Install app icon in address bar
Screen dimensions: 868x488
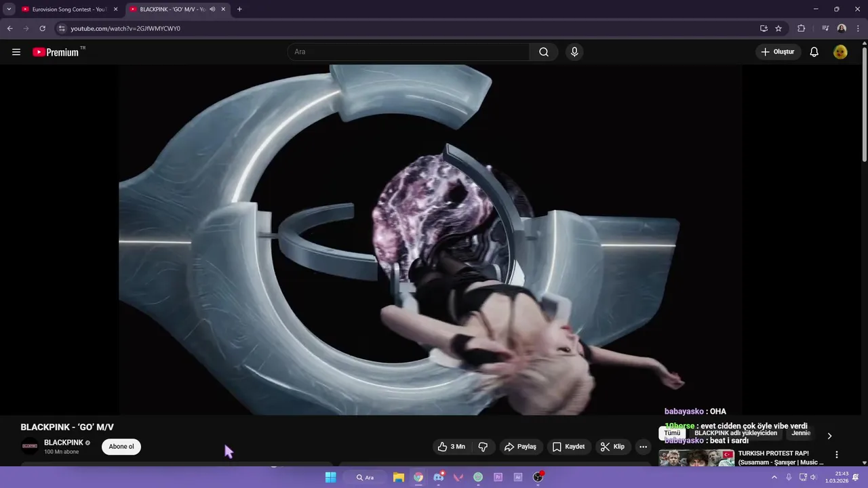pyautogui.click(x=764, y=28)
